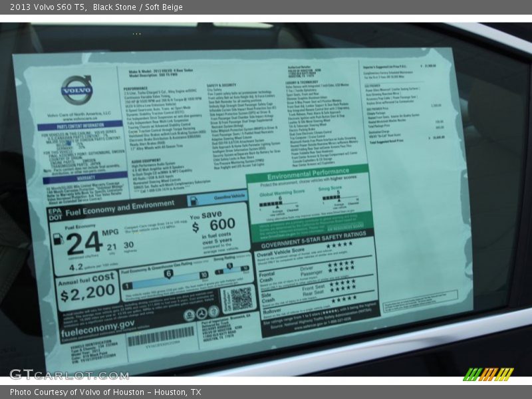
Task: Click the '30' highway MPG value
Action: point(128,245)
